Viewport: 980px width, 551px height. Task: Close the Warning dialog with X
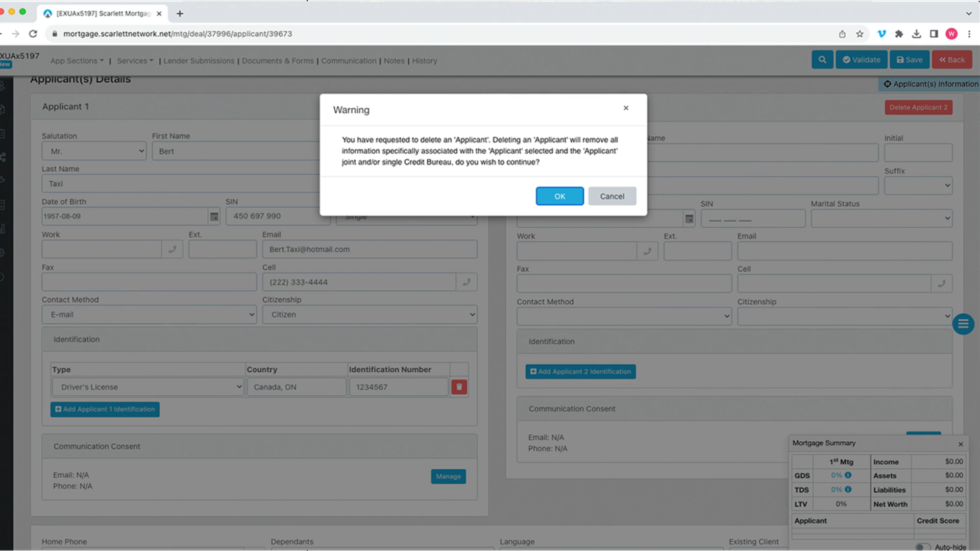pyautogui.click(x=626, y=108)
